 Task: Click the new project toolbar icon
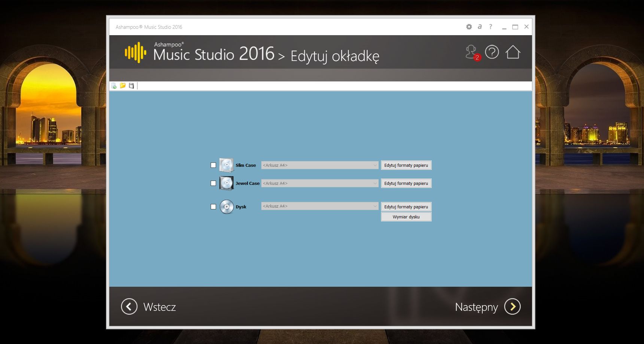click(x=114, y=86)
